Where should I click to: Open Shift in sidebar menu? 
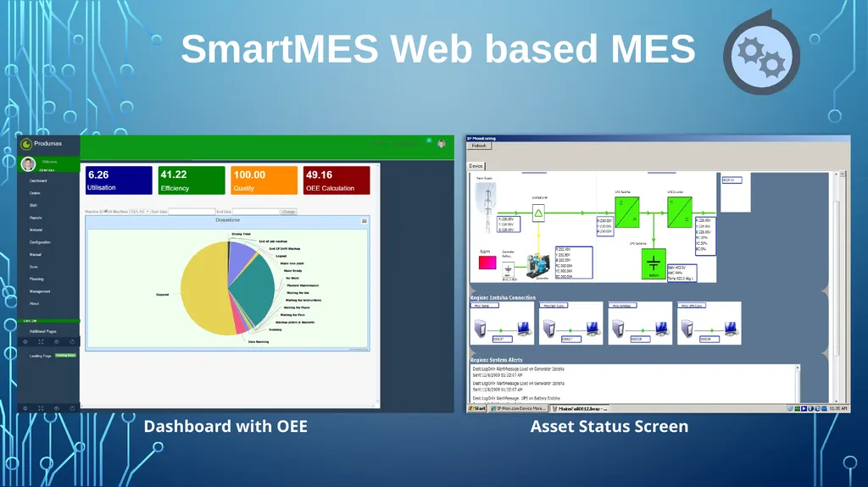(33, 205)
